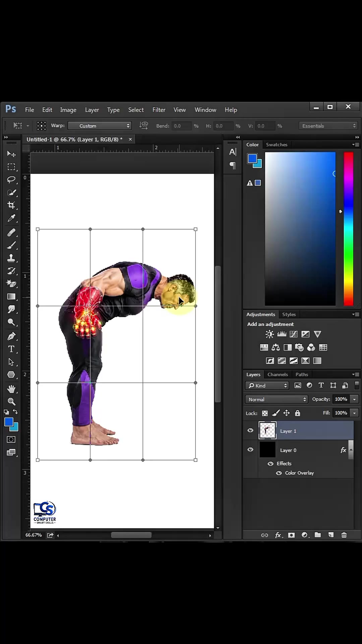This screenshot has height=644, width=362.
Task: Open Color panel flyout menu
Action: (356, 145)
